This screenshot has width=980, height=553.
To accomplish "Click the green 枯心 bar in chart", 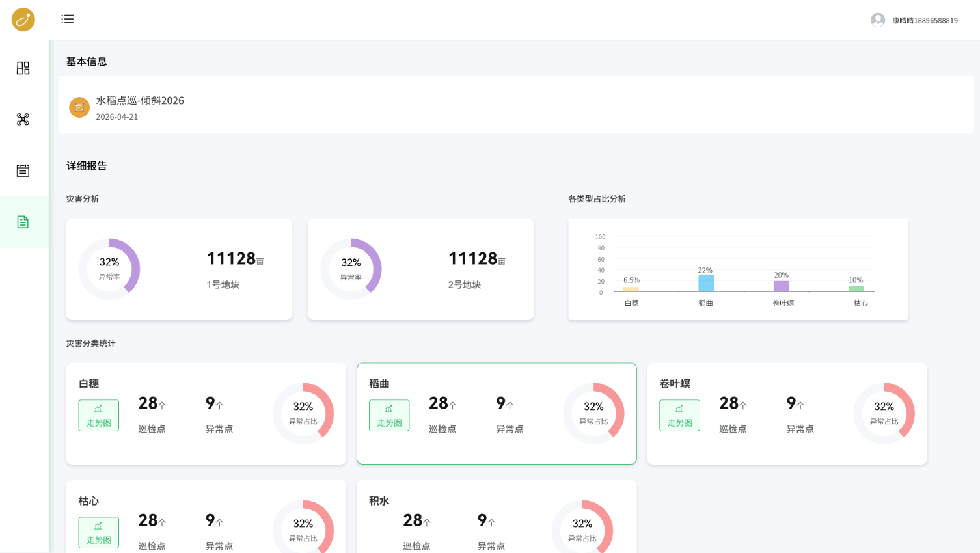I will pos(856,289).
